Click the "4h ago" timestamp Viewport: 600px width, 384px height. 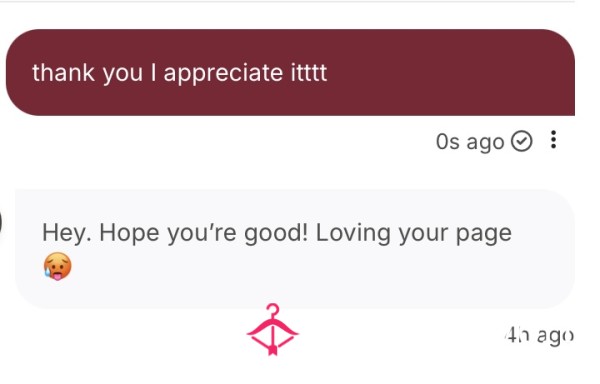(x=540, y=335)
